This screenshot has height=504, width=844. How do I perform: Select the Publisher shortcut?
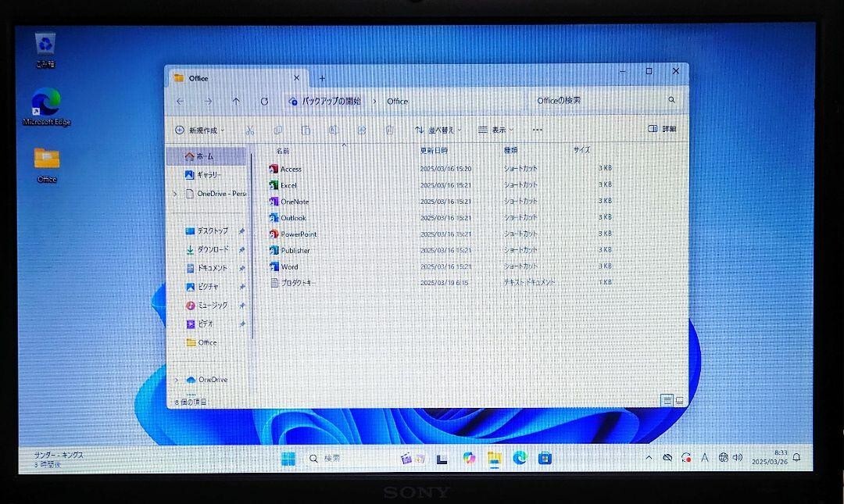pyautogui.click(x=290, y=250)
